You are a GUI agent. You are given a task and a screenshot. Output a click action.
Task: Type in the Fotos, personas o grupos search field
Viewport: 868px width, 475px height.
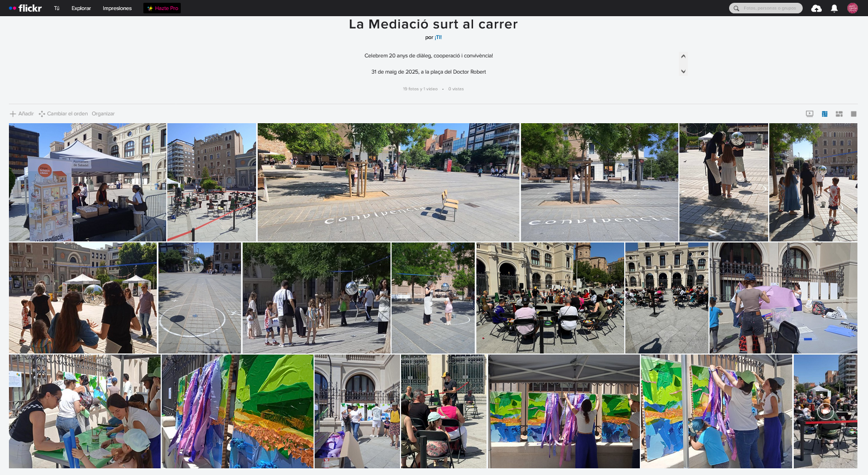(x=770, y=8)
